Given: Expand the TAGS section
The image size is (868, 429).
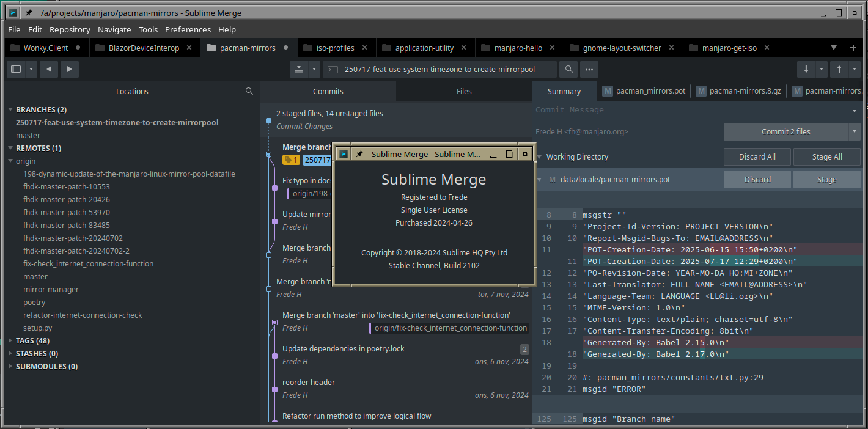Looking at the screenshot, I should pos(10,340).
